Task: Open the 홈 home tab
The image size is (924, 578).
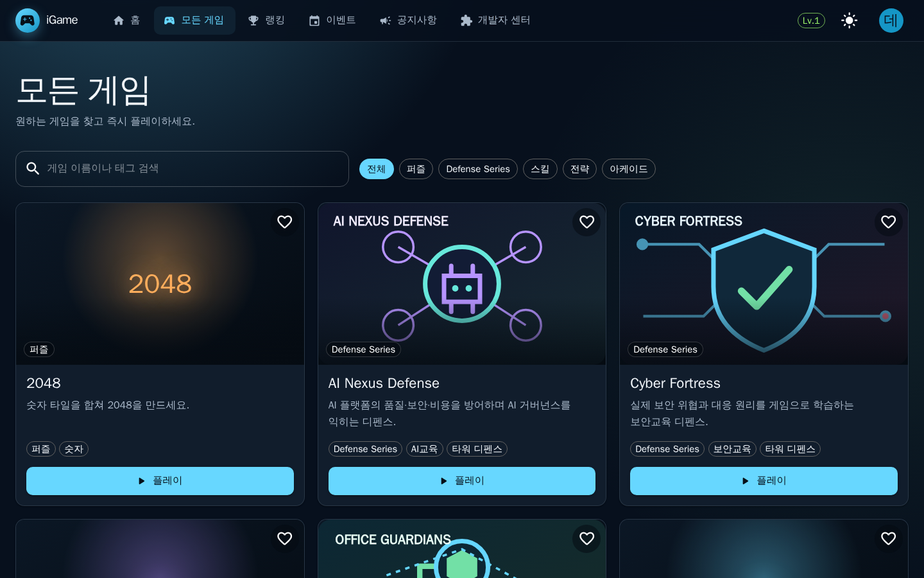Action: (x=126, y=21)
